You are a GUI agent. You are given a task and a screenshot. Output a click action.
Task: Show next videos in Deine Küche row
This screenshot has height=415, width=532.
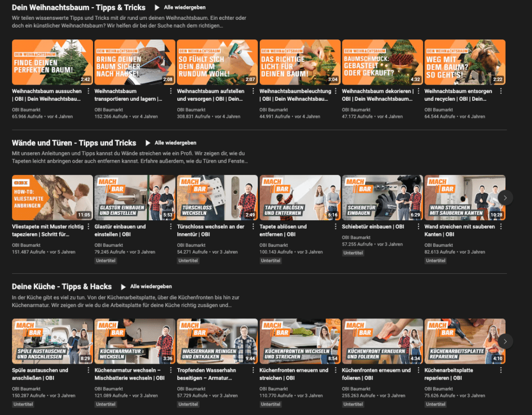(505, 341)
